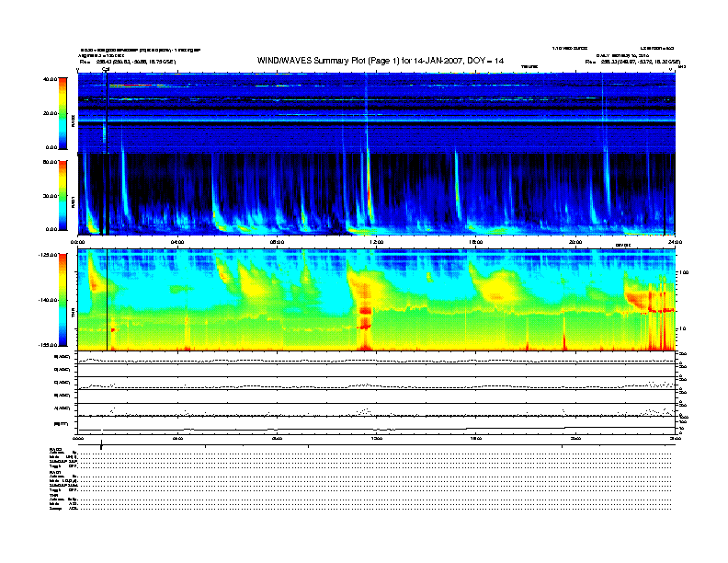This screenshot has width=728, height=563.
Task: Click the 24:00 time label under RAD1 spectrogram
Action: [x=675, y=242]
